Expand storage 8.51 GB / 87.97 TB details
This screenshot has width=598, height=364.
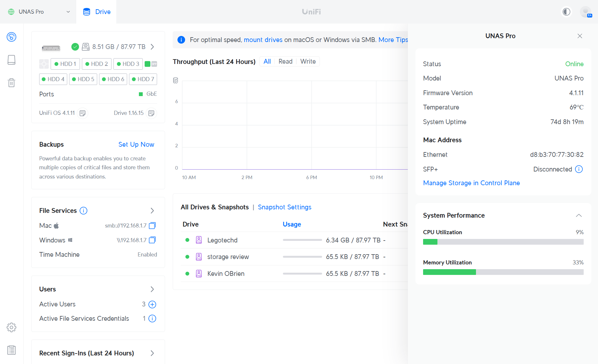click(152, 47)
